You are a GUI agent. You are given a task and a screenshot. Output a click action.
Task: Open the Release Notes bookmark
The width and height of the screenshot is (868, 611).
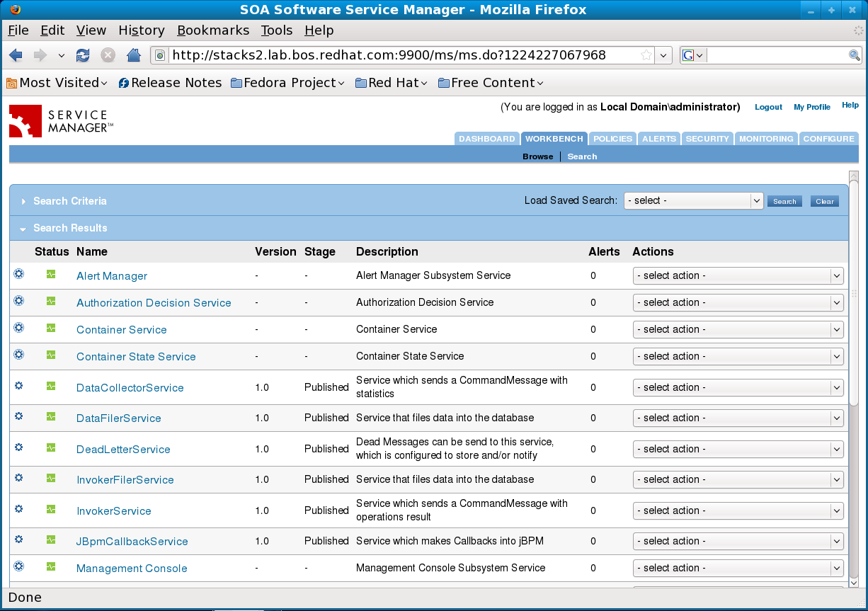click(170, 83)
